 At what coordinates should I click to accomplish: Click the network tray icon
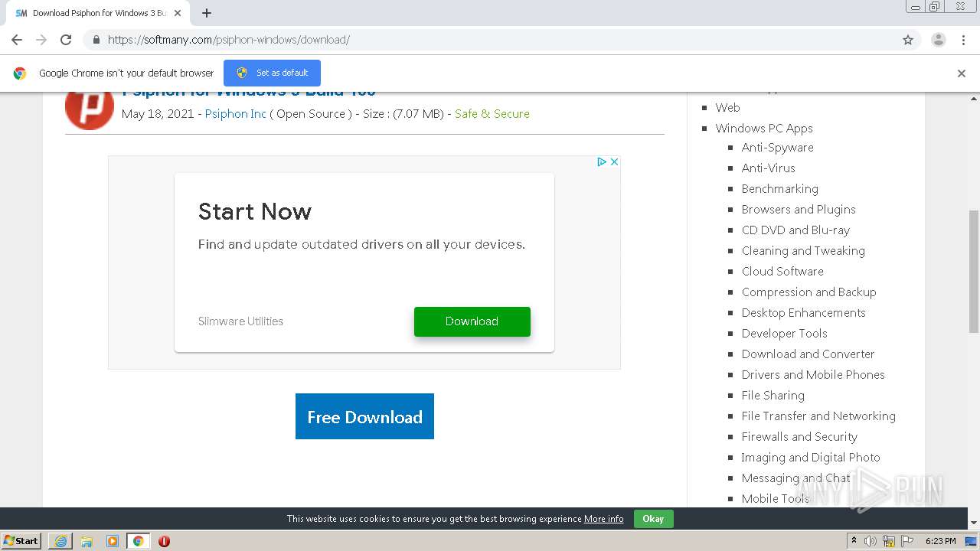888,541
